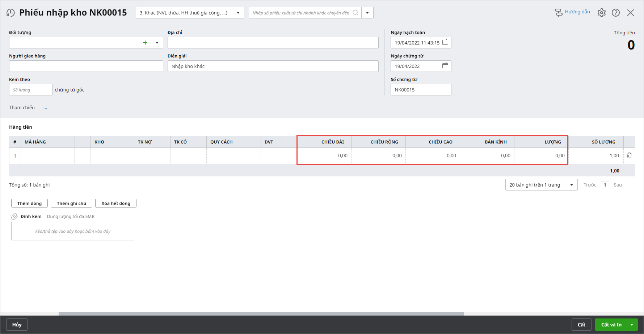
Task: Click the Tham chiếu ellipsis link
Action: point(45,108)
